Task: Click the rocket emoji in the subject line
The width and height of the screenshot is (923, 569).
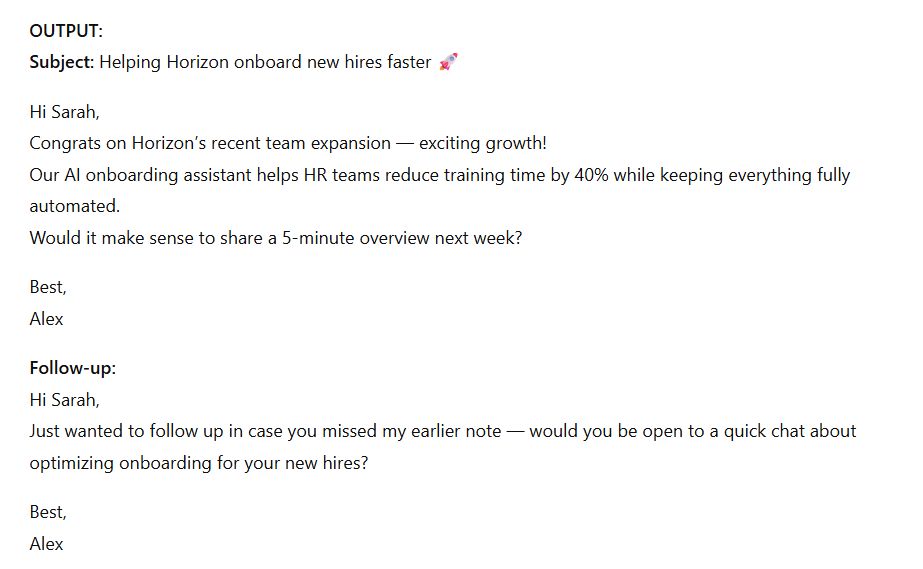Action: coord(449,62)
